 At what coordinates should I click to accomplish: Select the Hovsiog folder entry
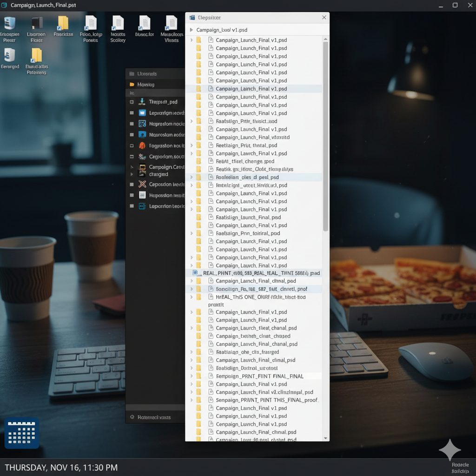click(x=145, y=85)
